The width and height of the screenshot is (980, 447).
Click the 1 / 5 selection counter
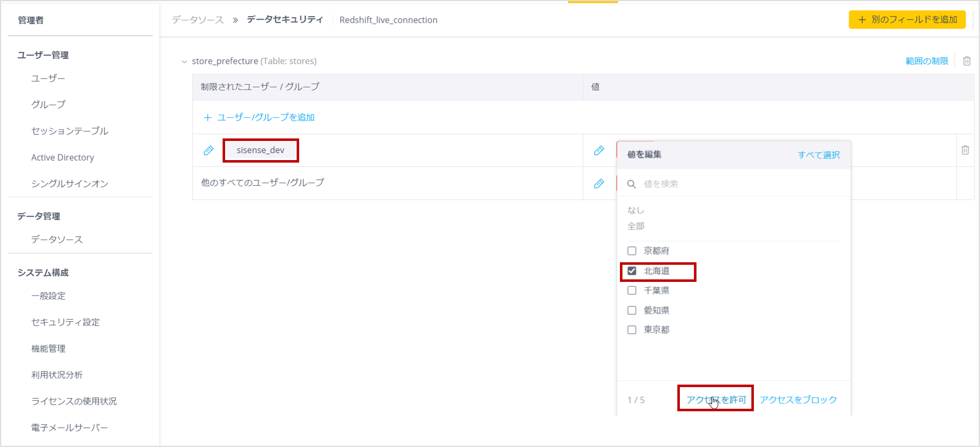click(636, 400)
